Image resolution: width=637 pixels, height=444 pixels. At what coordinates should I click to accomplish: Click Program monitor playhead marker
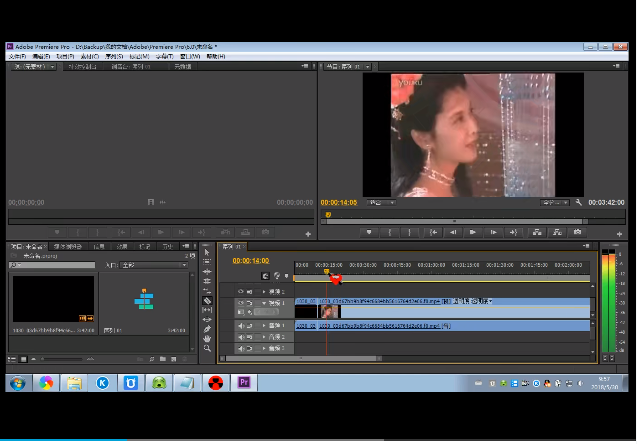pyautogui.click(x=328, y=214)
